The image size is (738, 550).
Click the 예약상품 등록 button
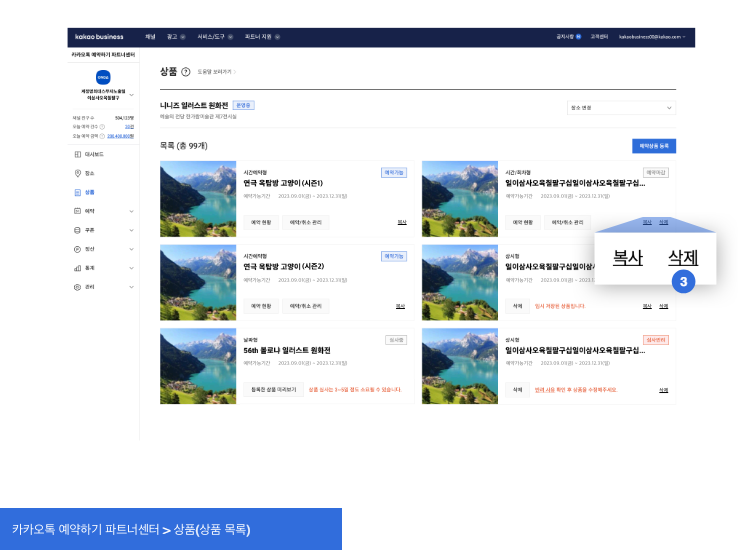point(654,146)
